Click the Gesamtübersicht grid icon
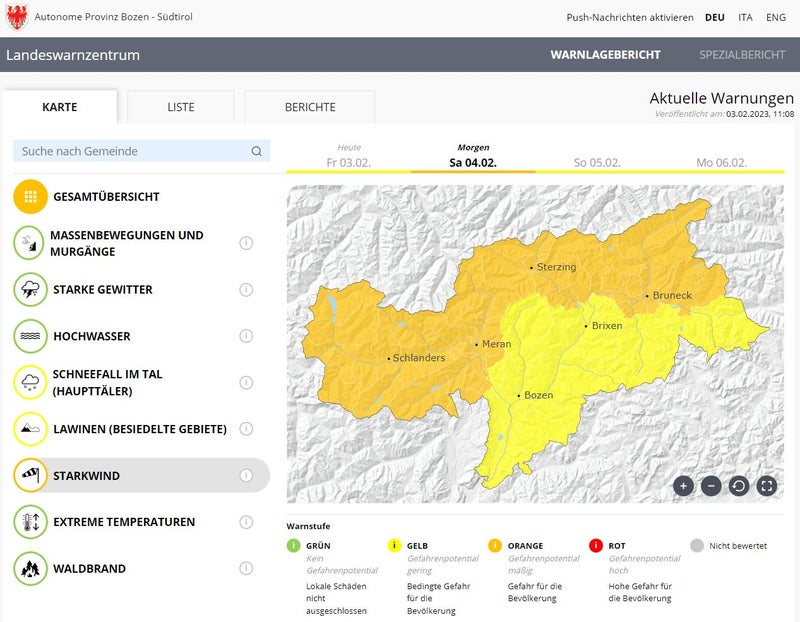This screenshot has height=622, width=800. tap(30, 197)
